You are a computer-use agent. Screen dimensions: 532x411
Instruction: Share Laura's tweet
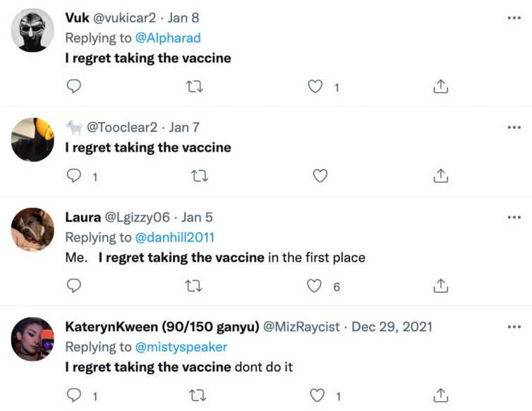point(440,286)
